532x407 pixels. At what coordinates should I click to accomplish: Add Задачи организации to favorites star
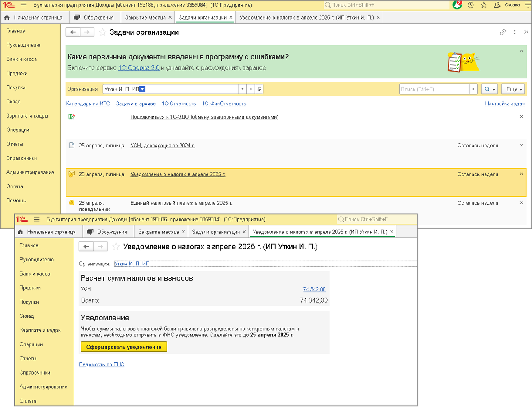coord(102,32)
